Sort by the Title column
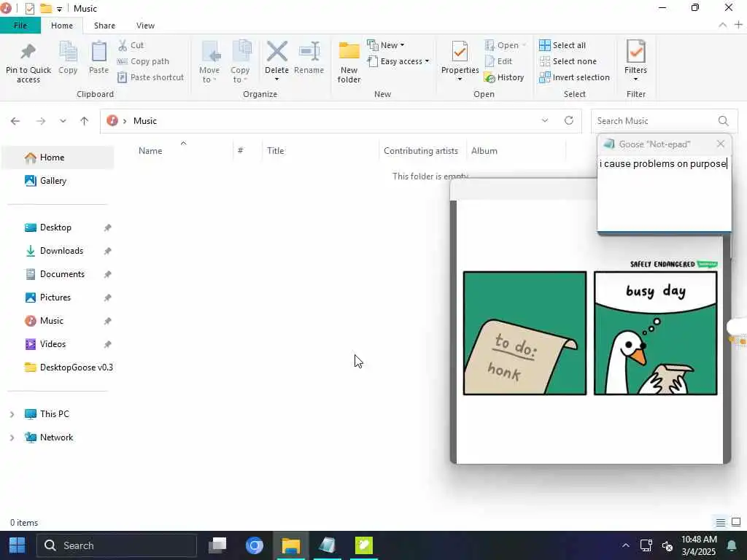The height and width of the screenshot is (560, 747). click(x=275, y=150)
